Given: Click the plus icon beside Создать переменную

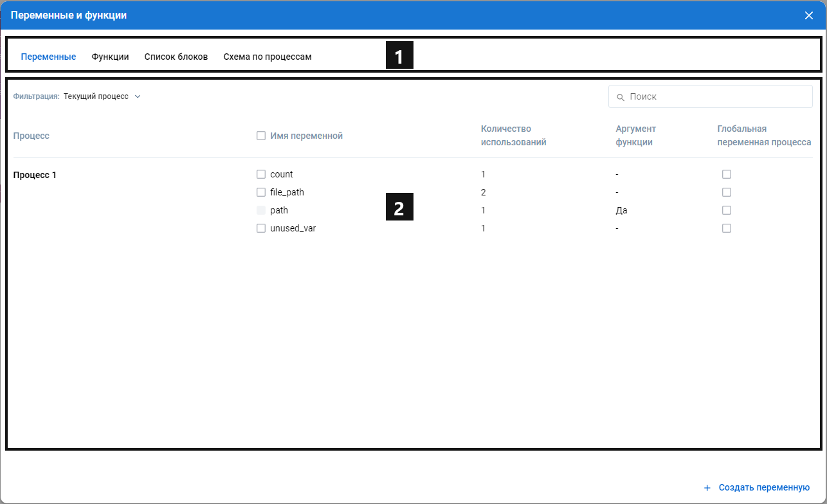Looking at the screenshot, I should point(707,488).
